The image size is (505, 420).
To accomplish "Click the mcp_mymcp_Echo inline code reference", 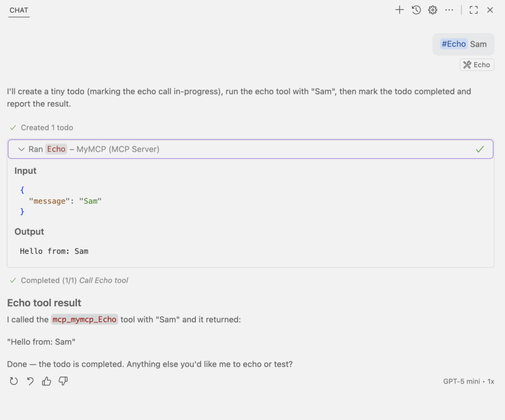I will tap(84, 319).
